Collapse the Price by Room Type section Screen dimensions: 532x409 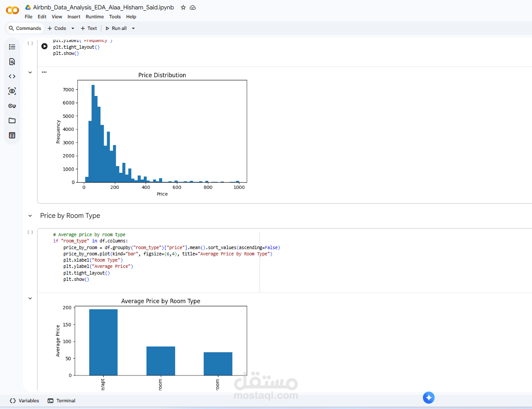[30, 216]
